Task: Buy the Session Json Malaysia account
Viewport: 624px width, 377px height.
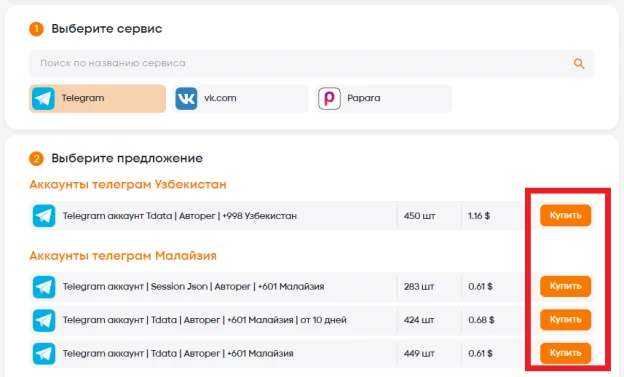Action: (566, 286)
